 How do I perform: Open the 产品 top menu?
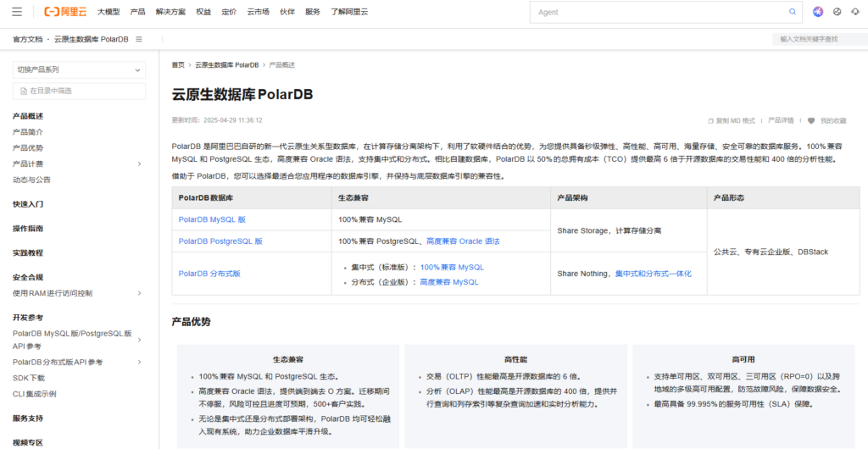click(137, 12)
